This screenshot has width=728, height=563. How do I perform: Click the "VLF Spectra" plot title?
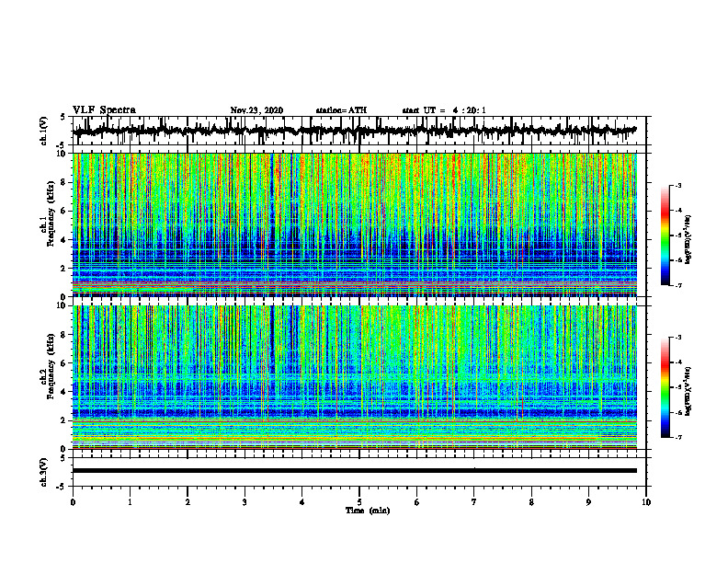(104, 110)
